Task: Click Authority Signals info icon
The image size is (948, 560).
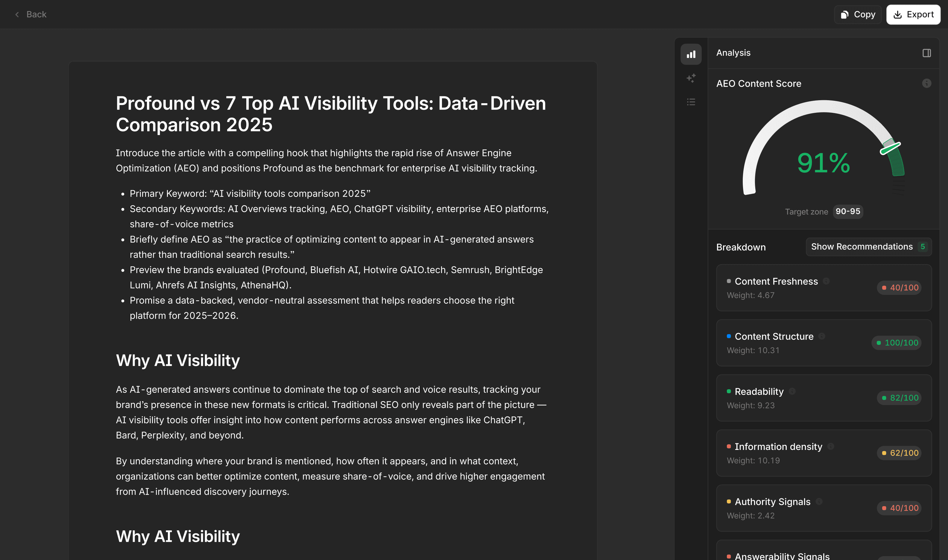Action: pyautogui.click(x=819, y=501)
